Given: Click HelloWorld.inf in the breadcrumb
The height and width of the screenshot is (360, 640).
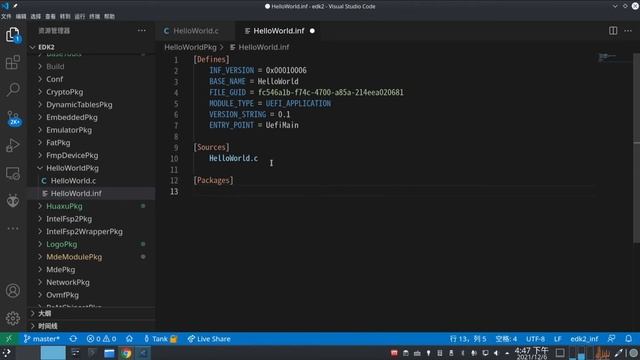Looking at the screenshot, I should coord(264,47).
